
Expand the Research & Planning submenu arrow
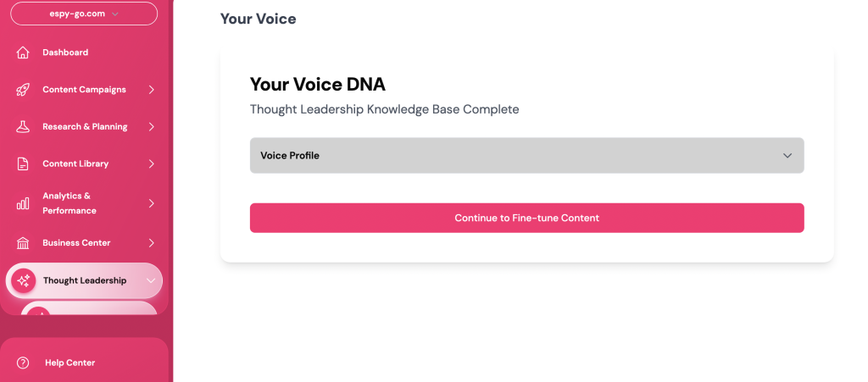tap(152, 127)
